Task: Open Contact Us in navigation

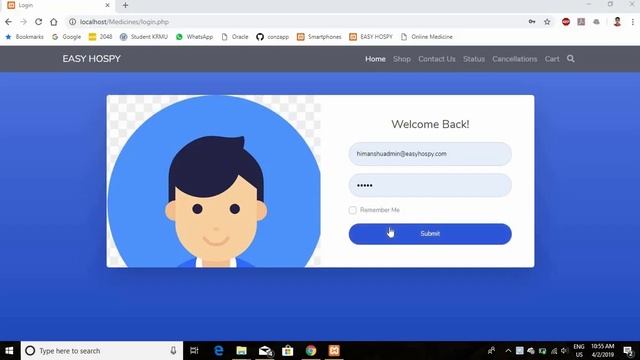Action: (x=437, y=59)
